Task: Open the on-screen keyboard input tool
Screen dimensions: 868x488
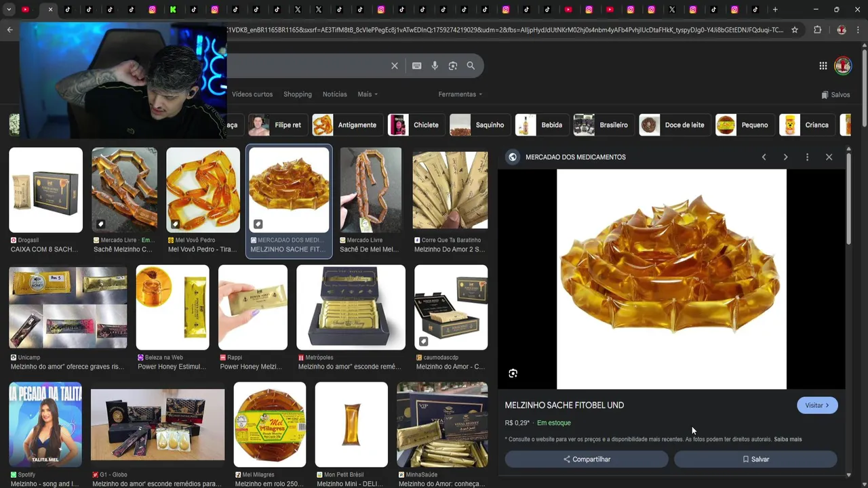Action: (x=416, y=66)
